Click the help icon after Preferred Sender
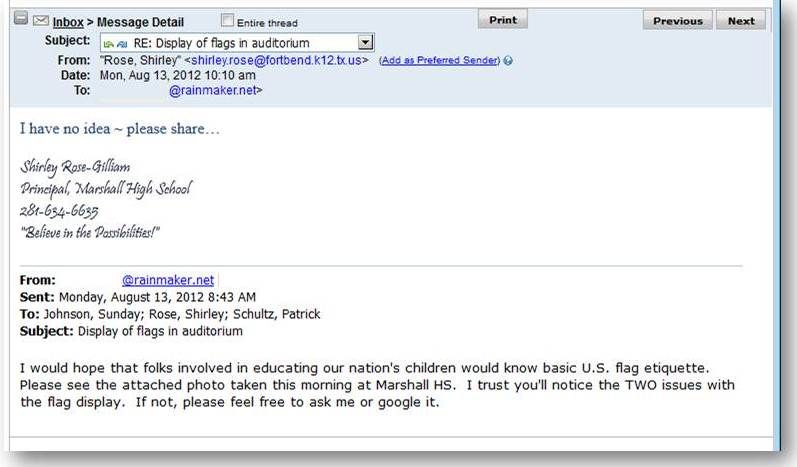This screenshot has width=797, height=467. 508,60
